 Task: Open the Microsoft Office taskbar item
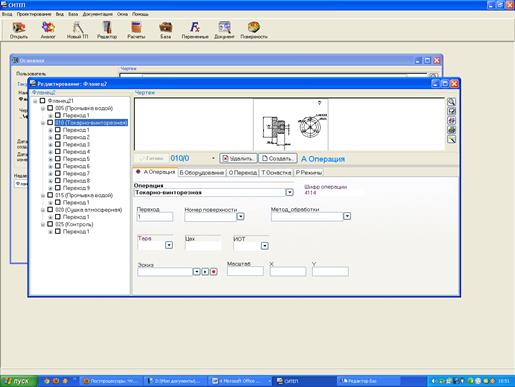coord(241,381)
